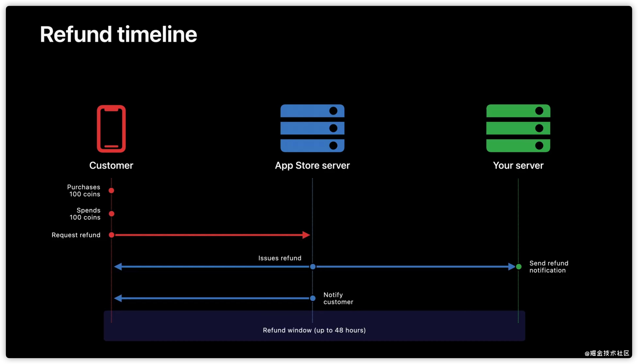Click the Customer label text
This screenshot has width=638, height=364.
111,166
